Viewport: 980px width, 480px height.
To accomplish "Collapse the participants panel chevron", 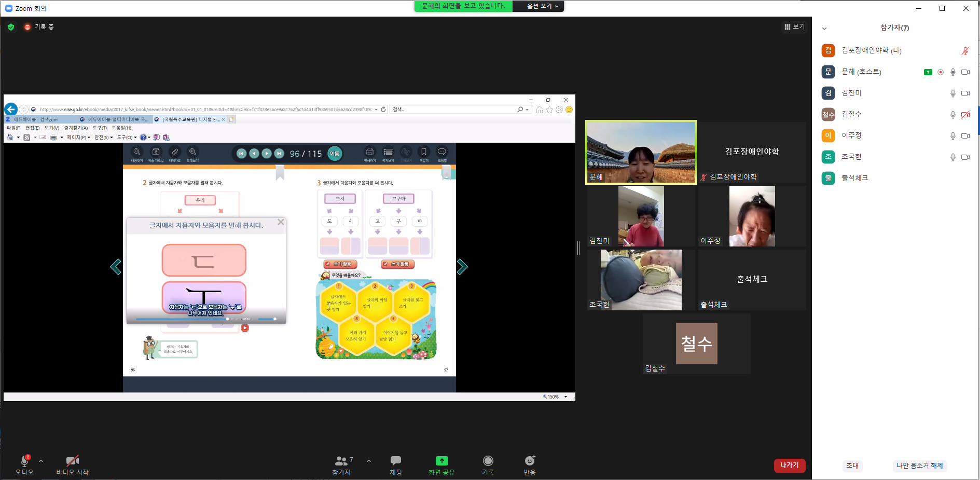I will (x=824, y=29).
